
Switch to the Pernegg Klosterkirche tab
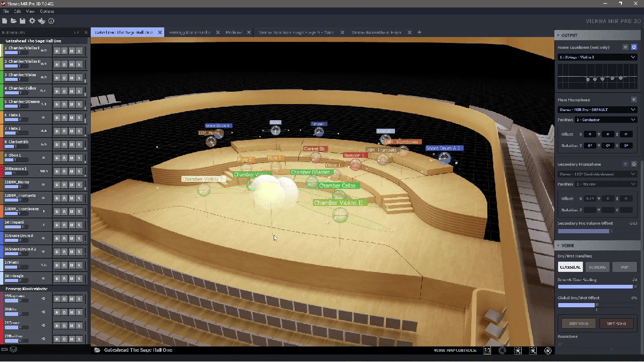(x=189, y=32)
